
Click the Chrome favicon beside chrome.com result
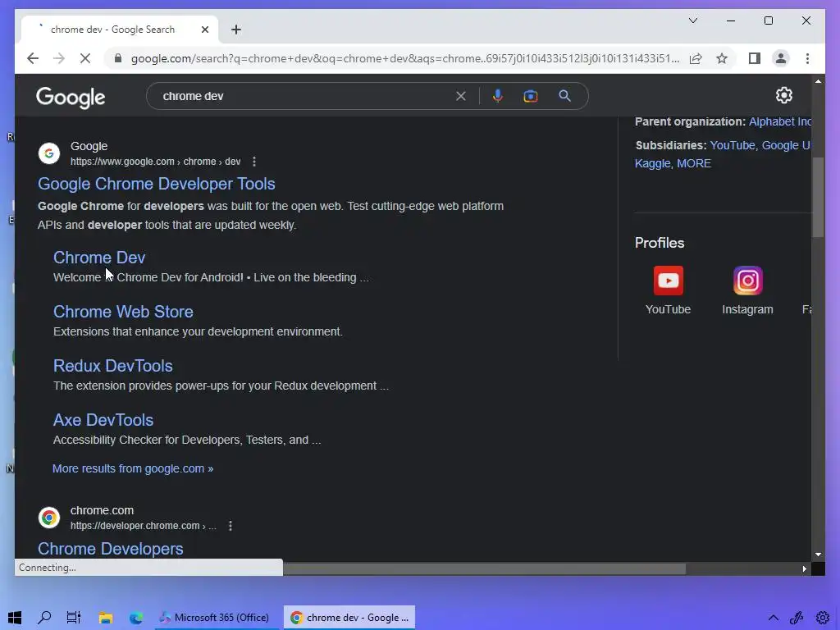point(48,518)
